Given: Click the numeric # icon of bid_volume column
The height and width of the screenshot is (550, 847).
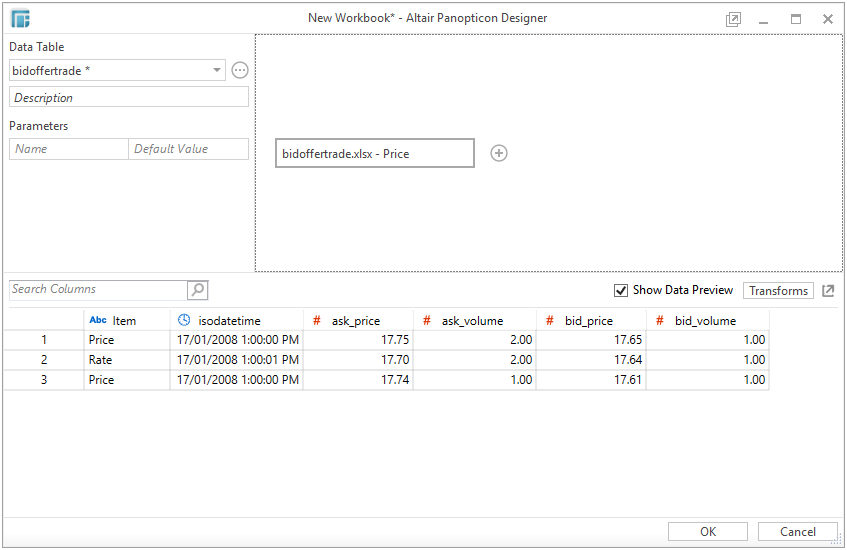Looking at the screenshot, I should tap(660, 320).
